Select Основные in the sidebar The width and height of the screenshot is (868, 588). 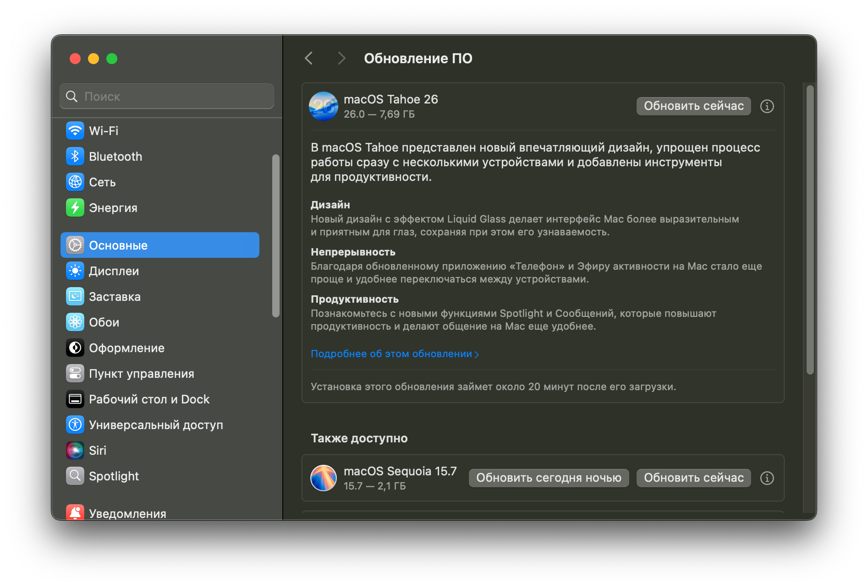160,245
